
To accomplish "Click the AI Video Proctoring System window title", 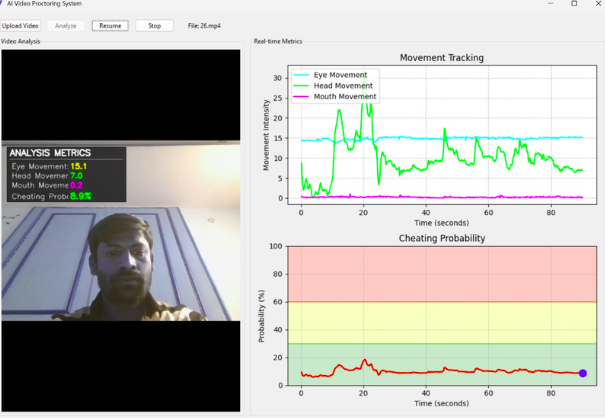I will (44, 3).
